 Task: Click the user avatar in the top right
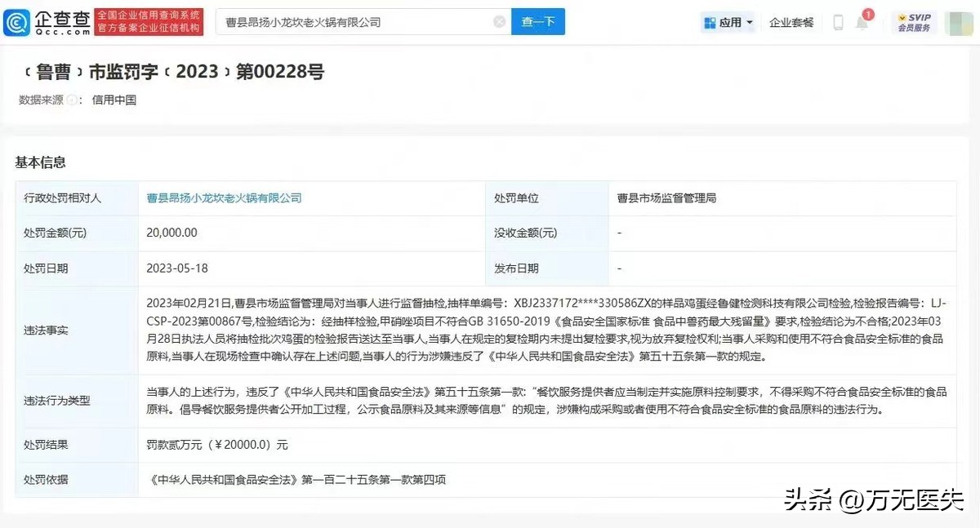958,22
